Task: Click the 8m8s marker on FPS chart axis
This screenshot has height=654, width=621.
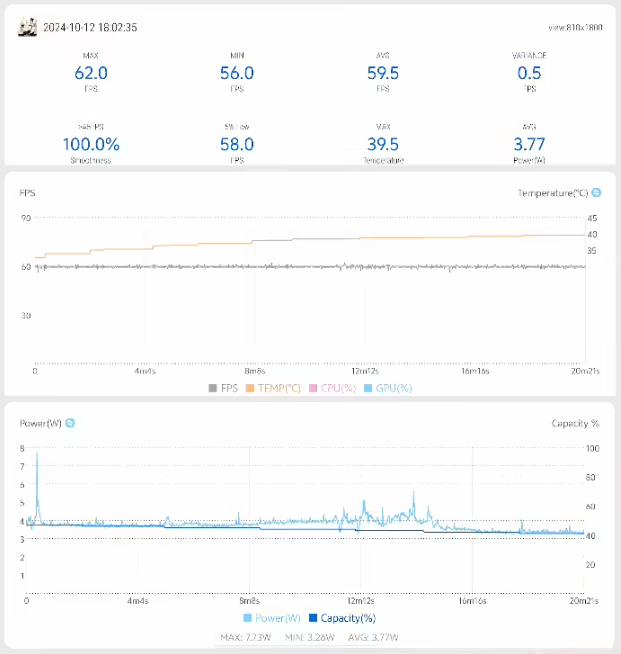Action: pyautogui.click(x=254, y=371)
